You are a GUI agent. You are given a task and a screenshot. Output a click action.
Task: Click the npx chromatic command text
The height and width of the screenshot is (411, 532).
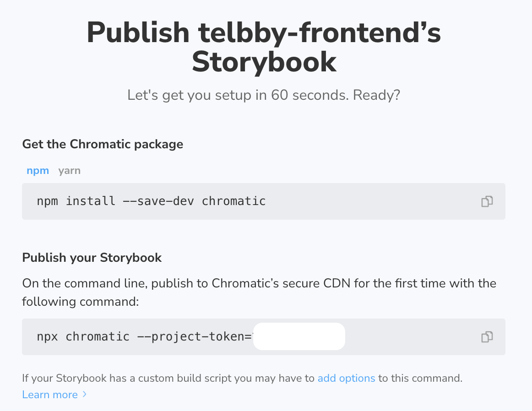coord(144,337)
